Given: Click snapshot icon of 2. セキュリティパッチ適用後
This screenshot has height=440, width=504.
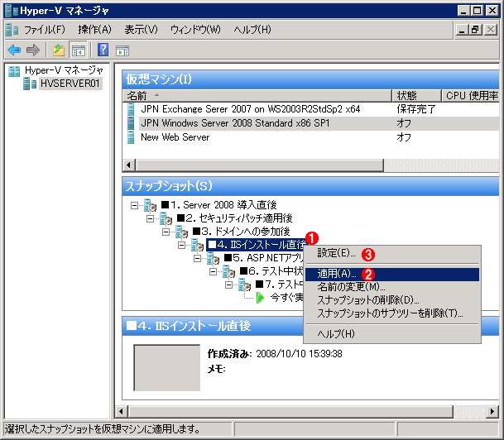Looking at the screenshot, I should (166, 219).
